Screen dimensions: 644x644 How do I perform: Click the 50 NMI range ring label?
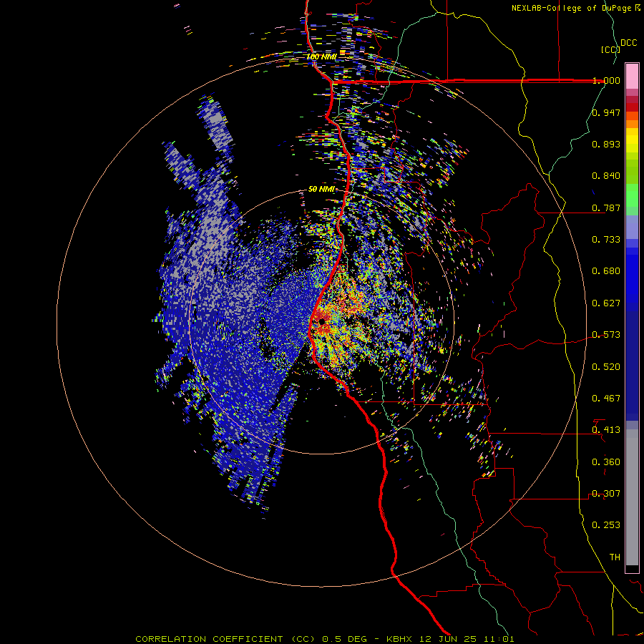(x=321, y=190)
